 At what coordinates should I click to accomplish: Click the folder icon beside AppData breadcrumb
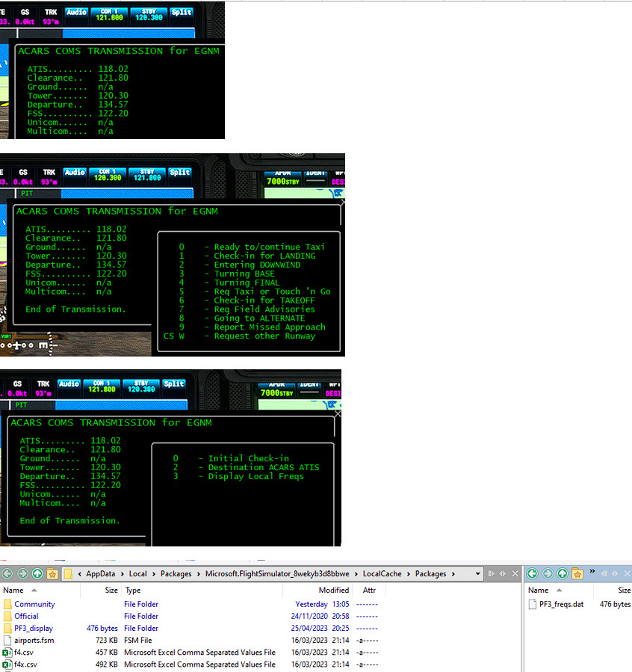pyautogui.click(x=68, y=573)
